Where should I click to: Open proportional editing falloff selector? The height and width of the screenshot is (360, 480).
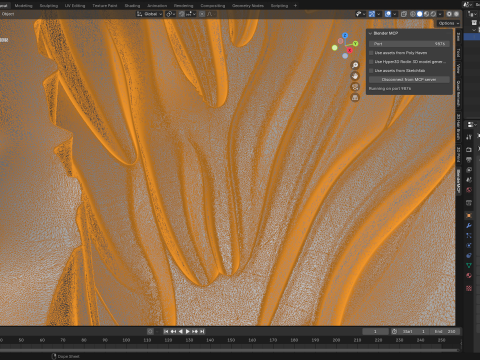click(x=211, y=14)
